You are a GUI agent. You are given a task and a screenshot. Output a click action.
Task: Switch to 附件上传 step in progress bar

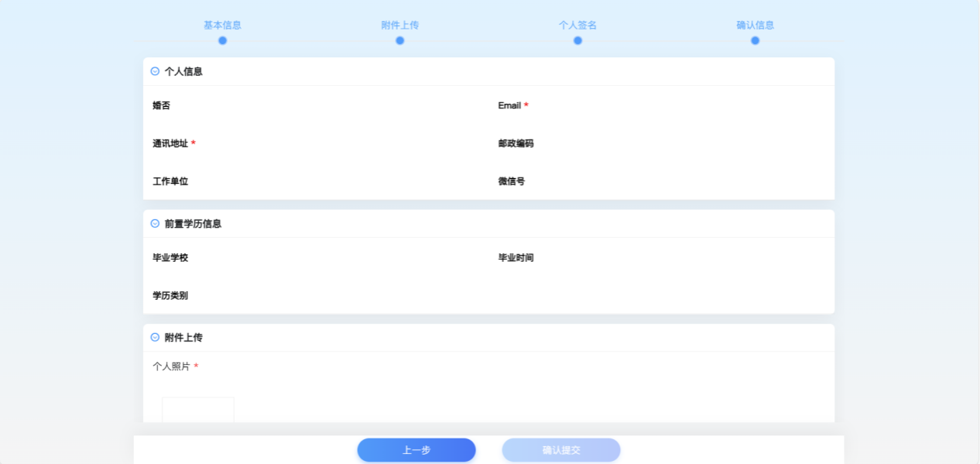tap(399, 25)
